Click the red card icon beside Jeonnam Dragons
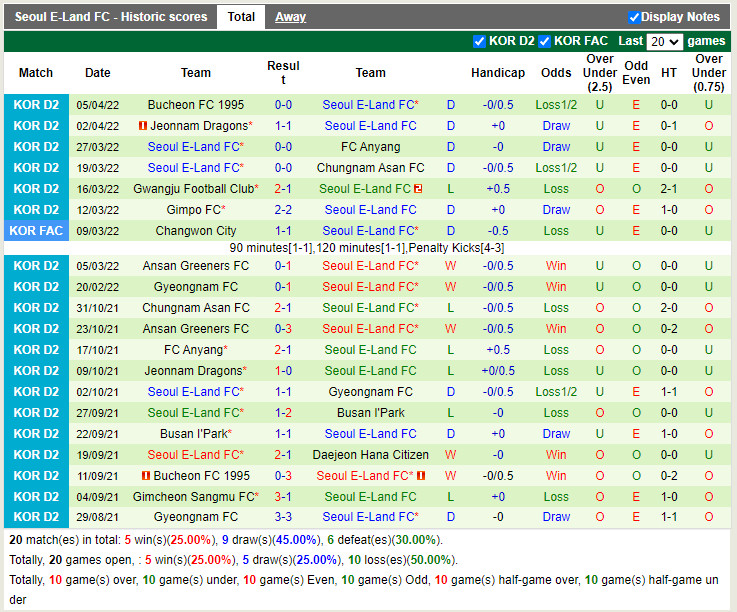The image size is (737, 612). click(x=143, y=126)
